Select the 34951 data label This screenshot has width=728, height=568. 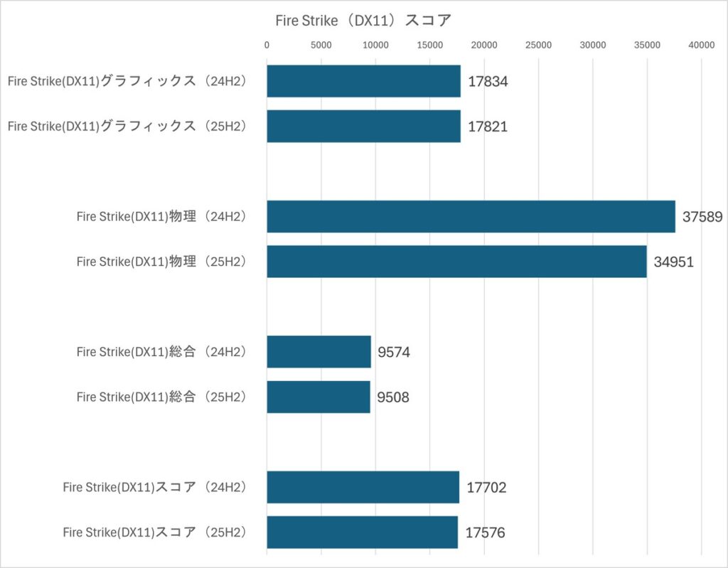pos(673,262)
